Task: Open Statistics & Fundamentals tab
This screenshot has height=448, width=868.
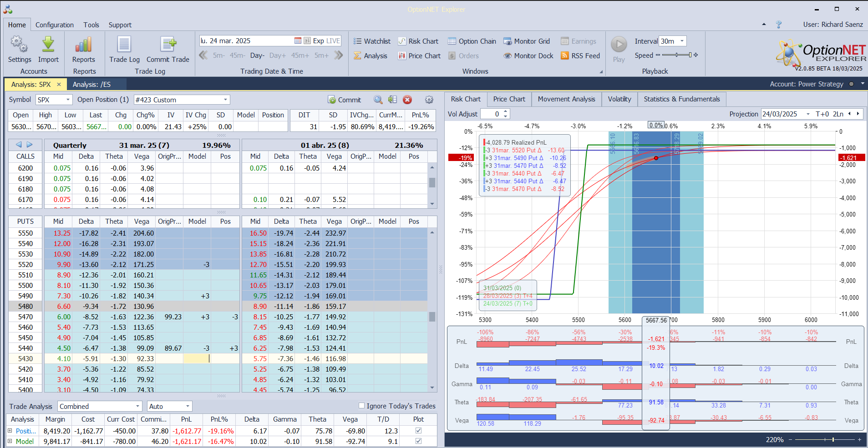Action: pos(682,99)
